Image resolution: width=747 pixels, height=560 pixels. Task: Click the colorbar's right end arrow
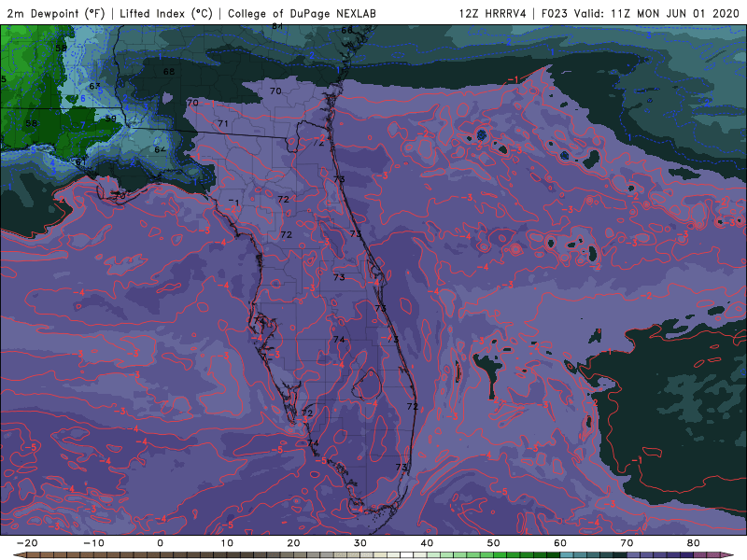(x=727, y=555)
